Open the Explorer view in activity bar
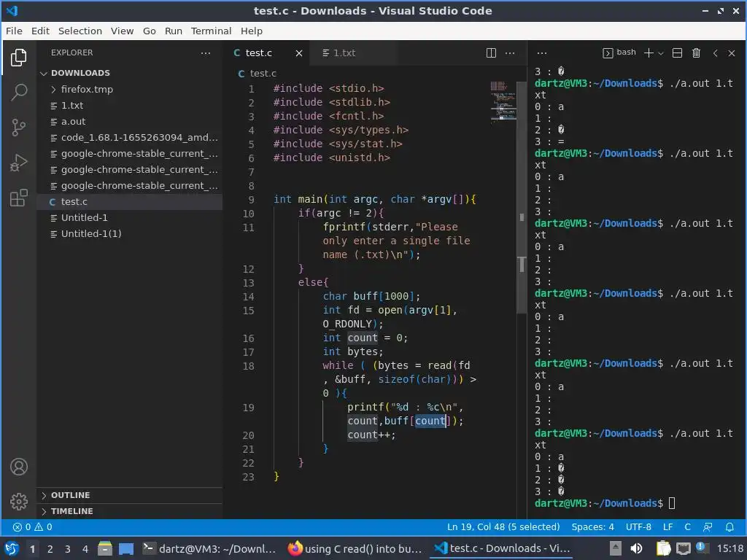747x560 pixels. pyautogui.click(x=18, y=58)
